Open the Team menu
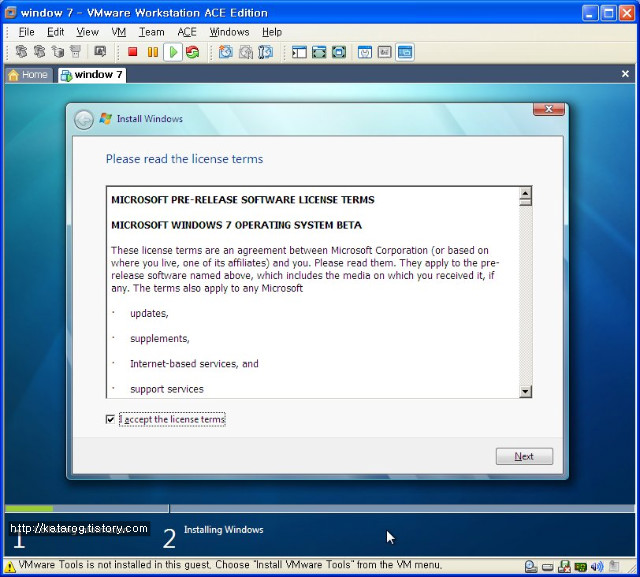The width and height of the screenshot is (640, 577). (x=151, y=32)
